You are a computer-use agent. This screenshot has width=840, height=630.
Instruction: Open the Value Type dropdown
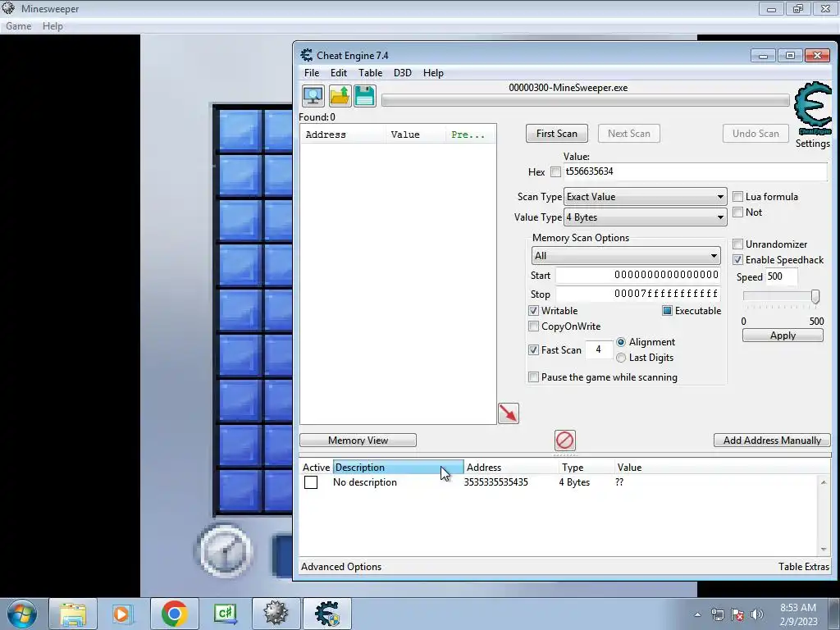coord(645,217)
